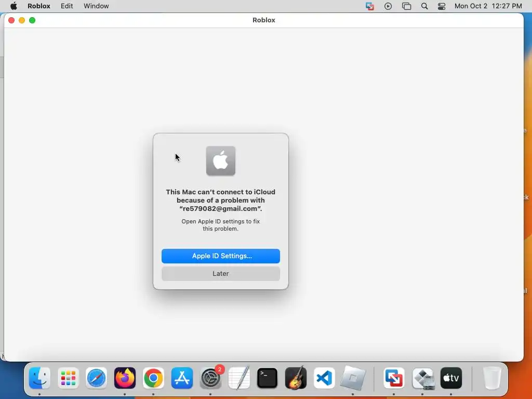Close the Roblox window
This screenshot has height=399, width=532.
[11, 20]
